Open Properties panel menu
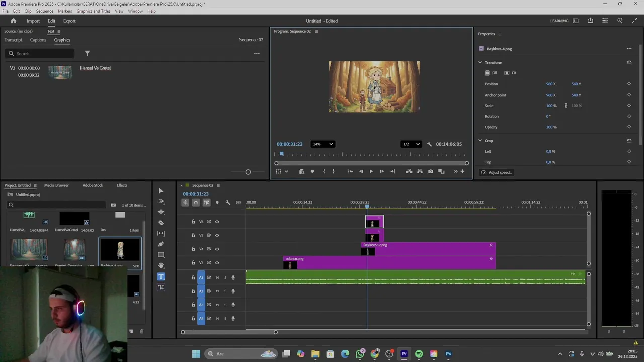644x362 pixels. pyautogui.click(x=500, y=34)
